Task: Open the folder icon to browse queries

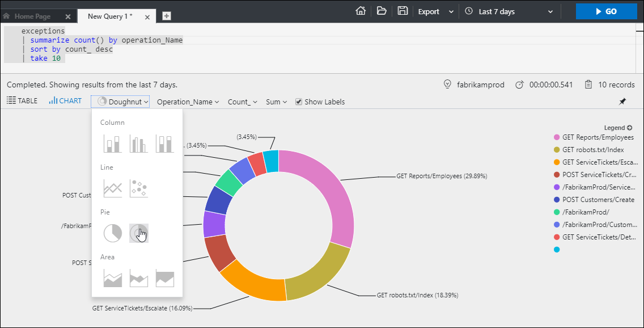Action: (382, 10)
